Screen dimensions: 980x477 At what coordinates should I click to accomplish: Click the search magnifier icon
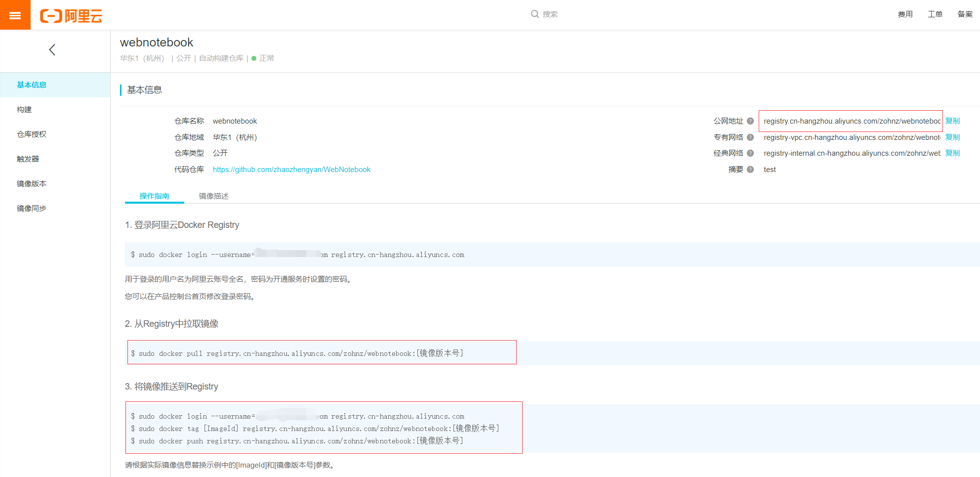tap(534, 14)
